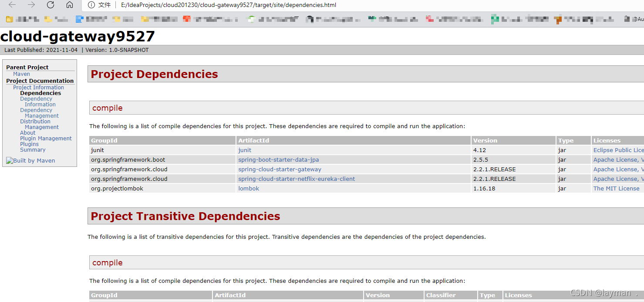644x302 pixels.
Task: Click the version 1.16.18 cell
Action: click(x=513, y=188)
